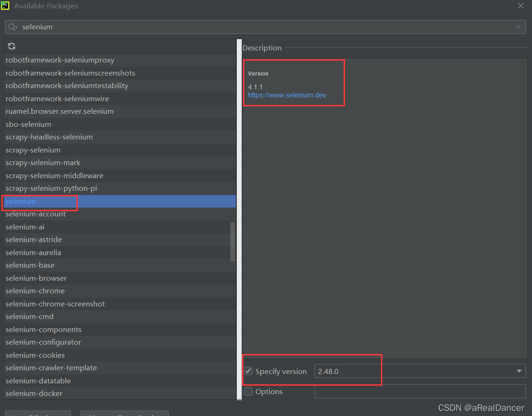Select scrapy-selenium-mark package
Viewport: 532px width, 416px height.
[x=120, y=163]
